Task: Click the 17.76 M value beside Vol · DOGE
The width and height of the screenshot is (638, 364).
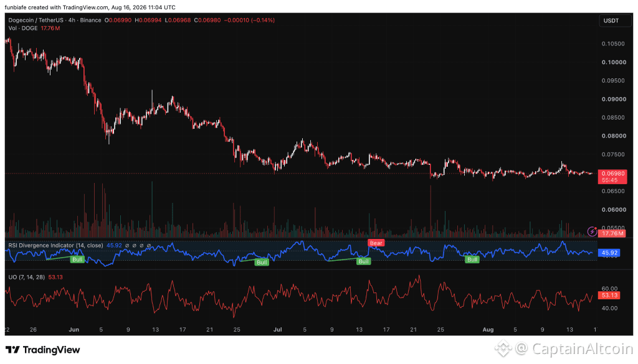Action: [50, 29]
